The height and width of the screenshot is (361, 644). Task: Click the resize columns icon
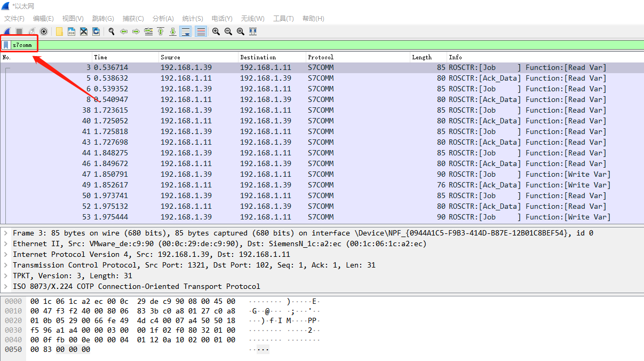(x=253, y=32)
